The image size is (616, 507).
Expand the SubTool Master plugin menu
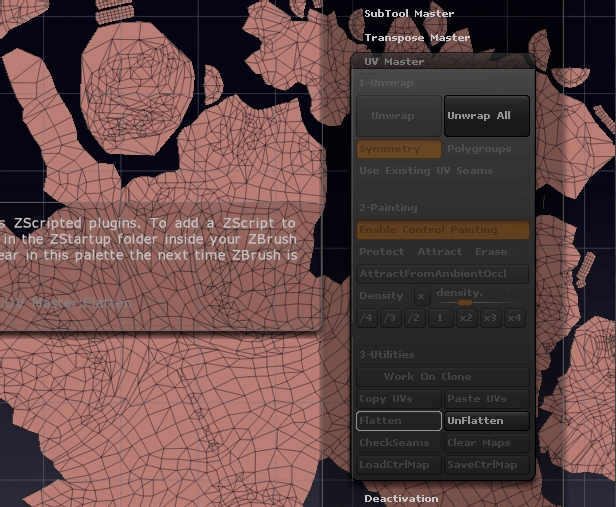[409, 14]
